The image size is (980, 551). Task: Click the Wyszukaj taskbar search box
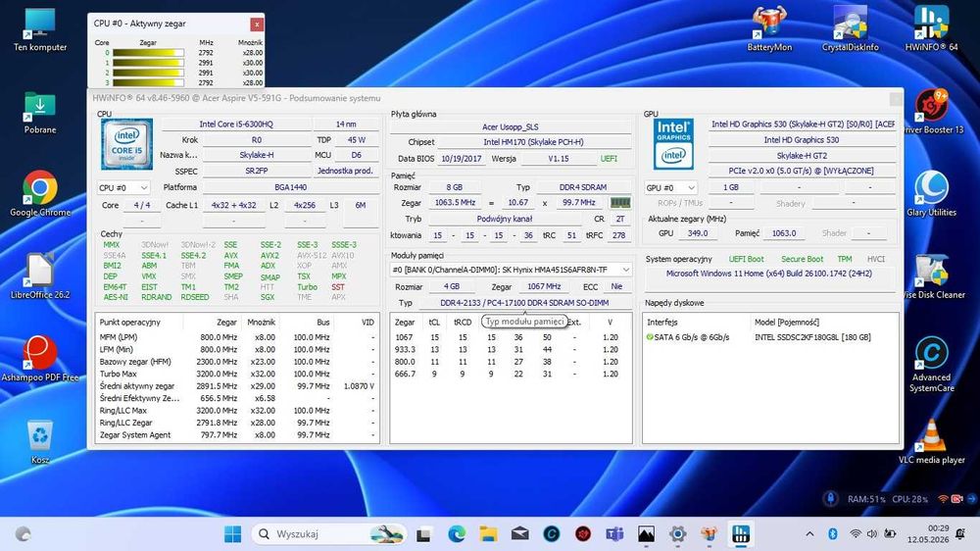[328, 534]
